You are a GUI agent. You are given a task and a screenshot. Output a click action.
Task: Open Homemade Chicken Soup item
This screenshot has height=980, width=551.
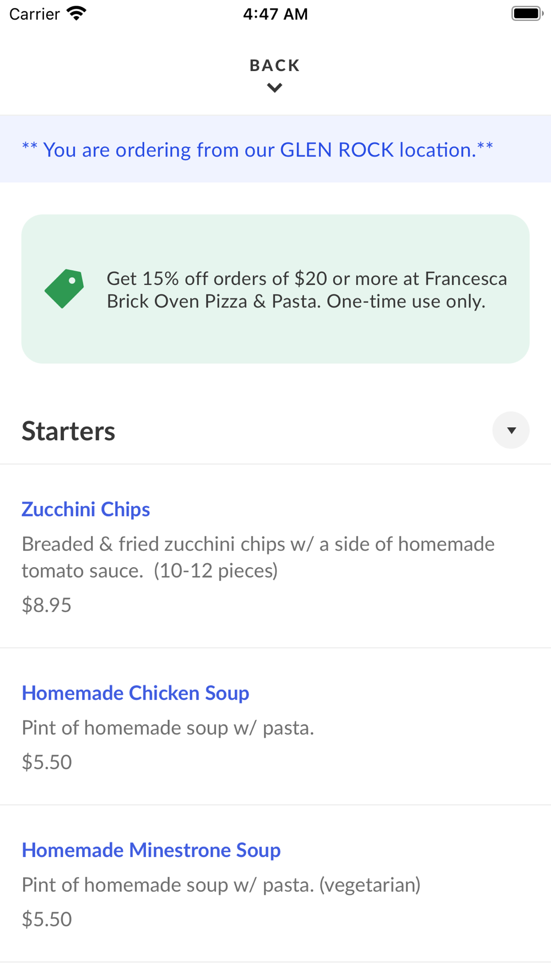(x=136, y=693)
